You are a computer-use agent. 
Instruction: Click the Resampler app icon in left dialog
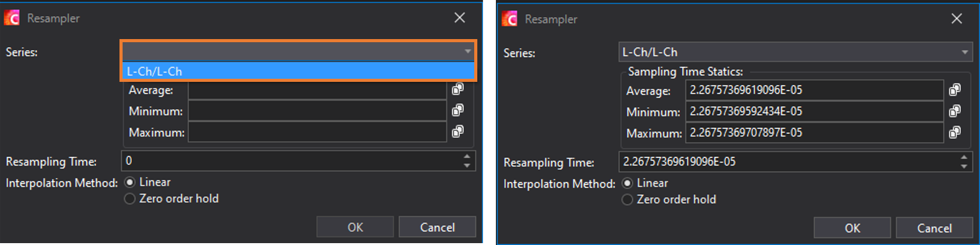(x=12, y=18)
